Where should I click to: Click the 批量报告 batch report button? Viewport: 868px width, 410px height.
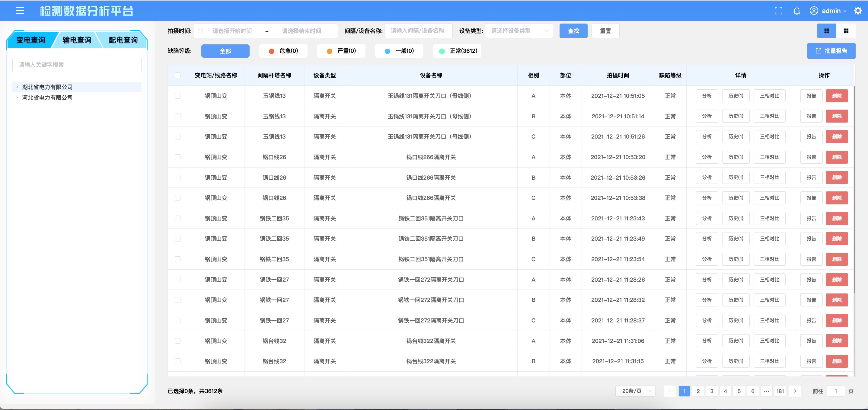(x=831, y=51)
